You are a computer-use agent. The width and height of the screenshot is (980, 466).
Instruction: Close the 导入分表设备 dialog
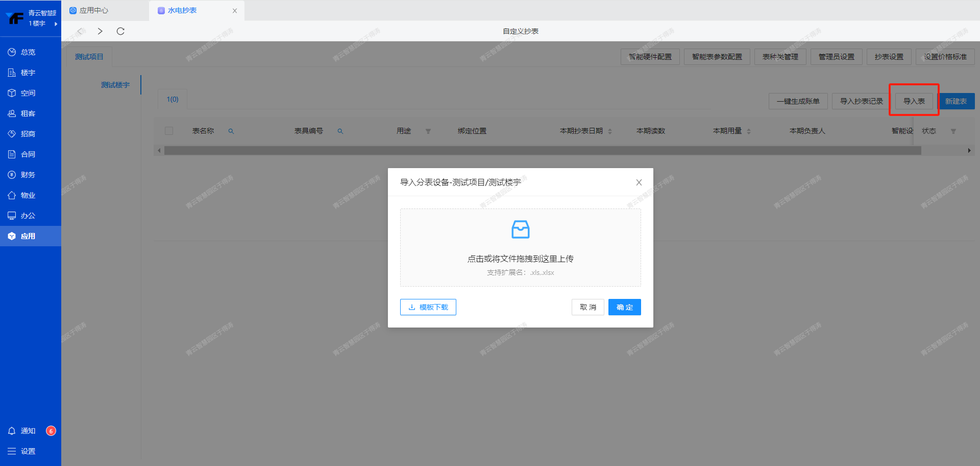[x=639, y=182]
